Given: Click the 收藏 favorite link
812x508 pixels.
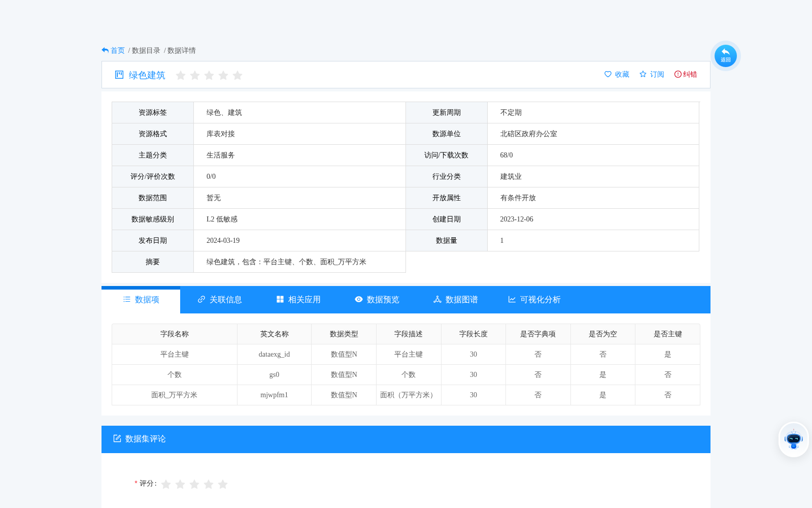Looking at the screenshot, I should [x=622, y=74].
